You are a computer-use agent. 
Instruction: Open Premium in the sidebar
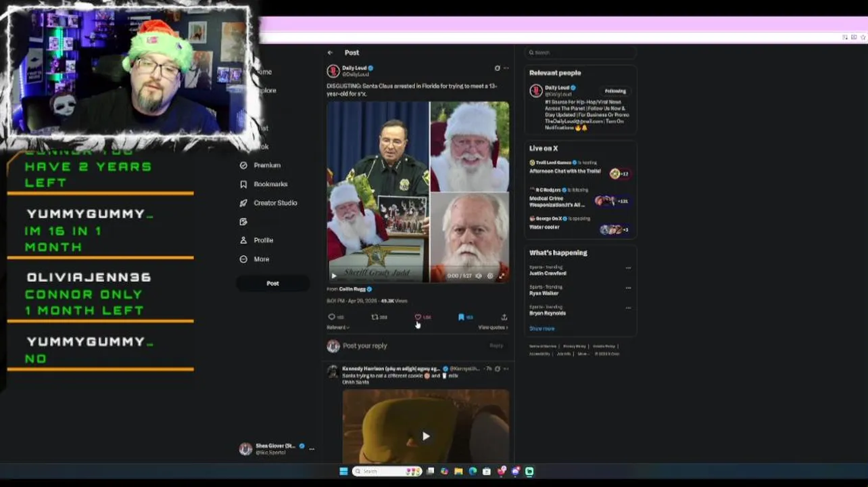pos(261,165)
